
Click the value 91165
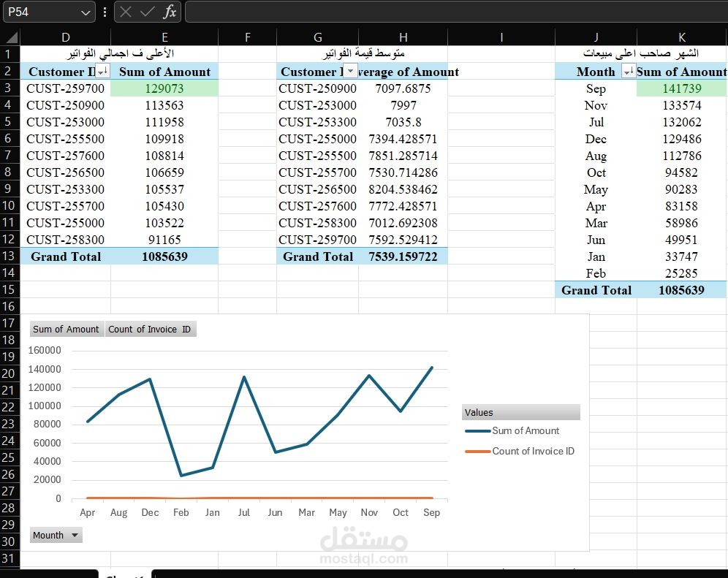164,240
